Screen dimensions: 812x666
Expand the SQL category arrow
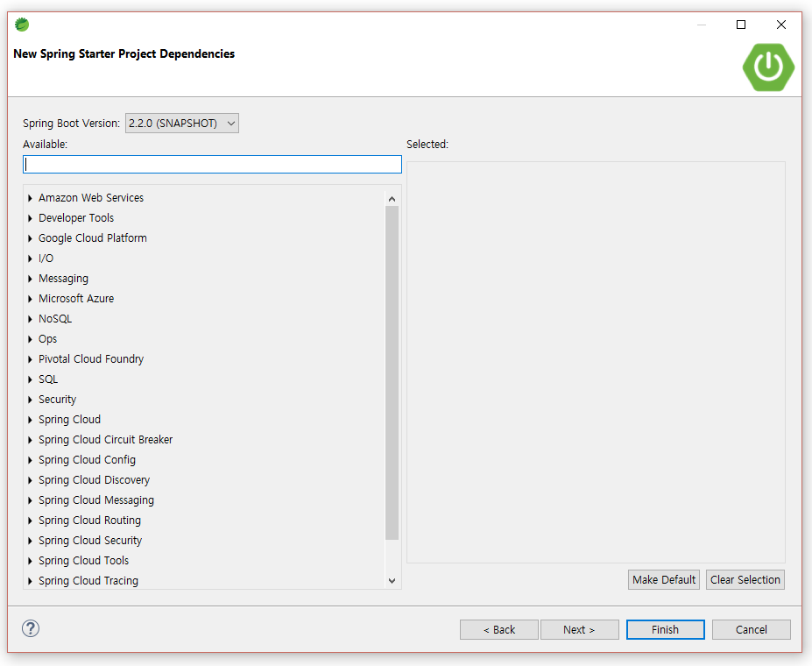30,379
